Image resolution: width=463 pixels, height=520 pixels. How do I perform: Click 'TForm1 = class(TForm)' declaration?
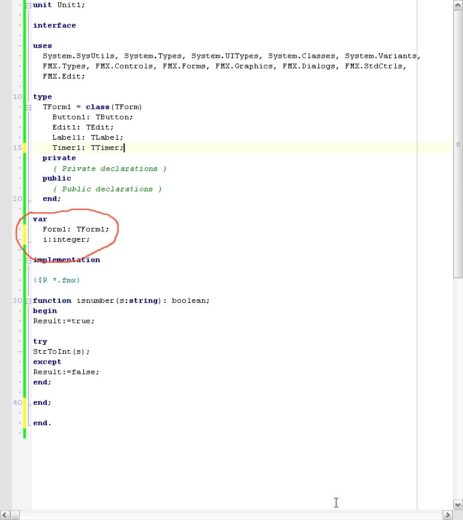tap(92, 107)
